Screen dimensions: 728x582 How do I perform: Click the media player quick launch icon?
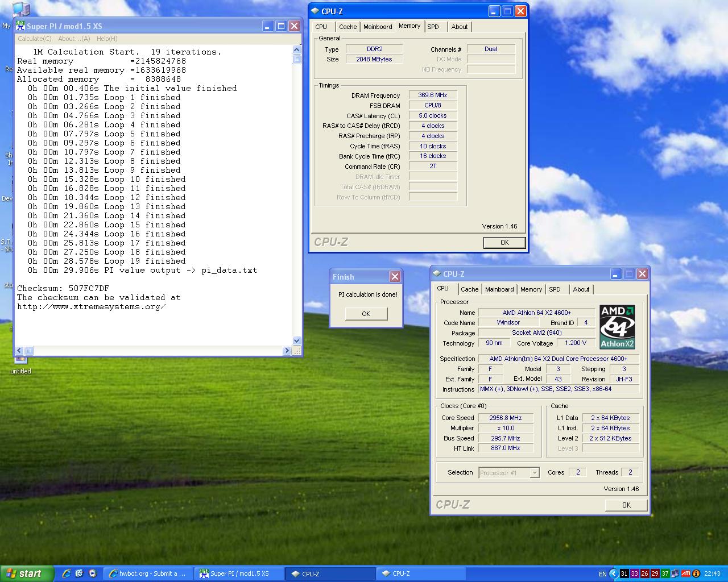coord(93,573)
